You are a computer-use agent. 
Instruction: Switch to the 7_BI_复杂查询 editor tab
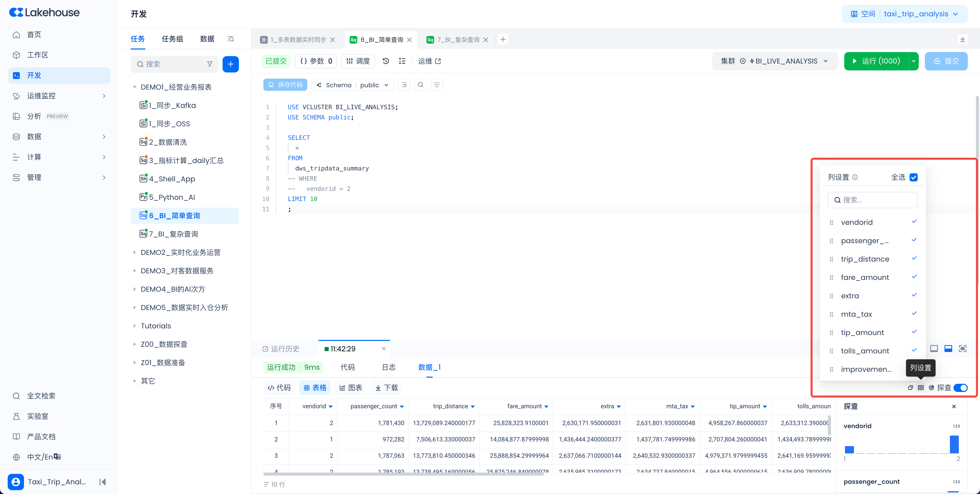coord(458,40)
